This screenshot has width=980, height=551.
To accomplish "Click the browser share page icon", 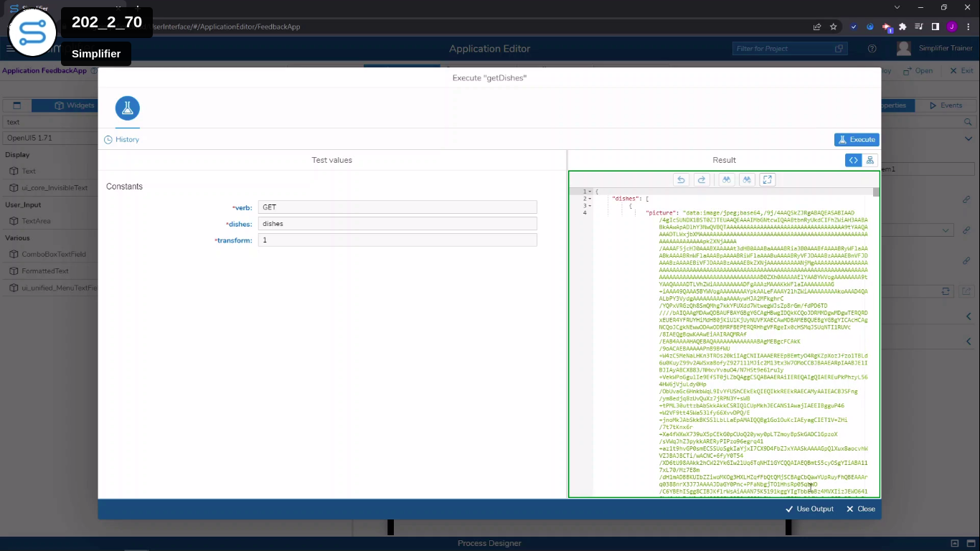I will coord(816,27).
